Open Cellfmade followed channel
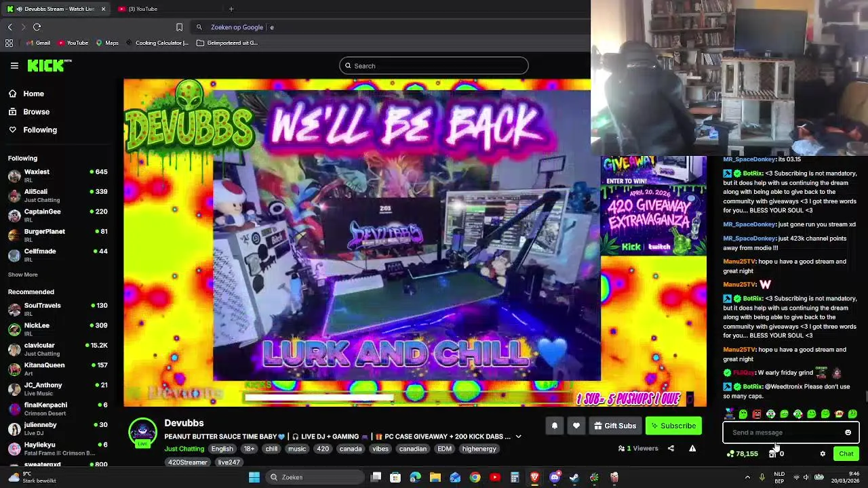Screen dimensions: 868x488 coord(58,255)
